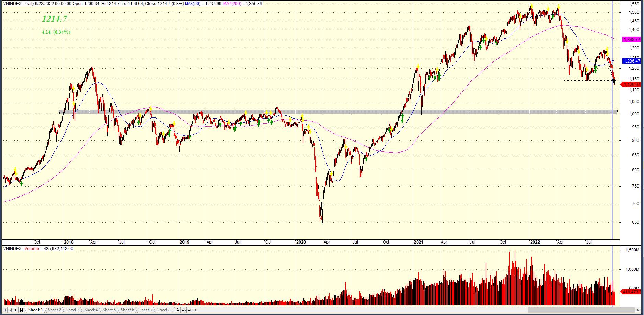Click the black downward trend arrow head
Image resolution: width=644 pixels, height=315 pixels.
point(614,82)
